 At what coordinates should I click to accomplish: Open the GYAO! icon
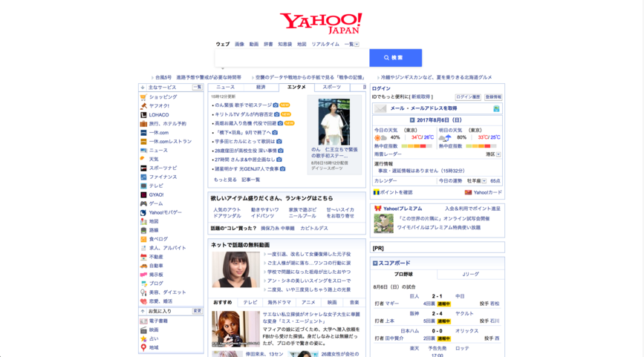click(x=143, y=195)
